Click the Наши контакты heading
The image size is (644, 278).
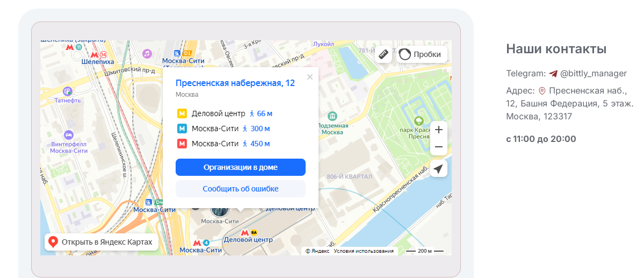tap(556, 49)
